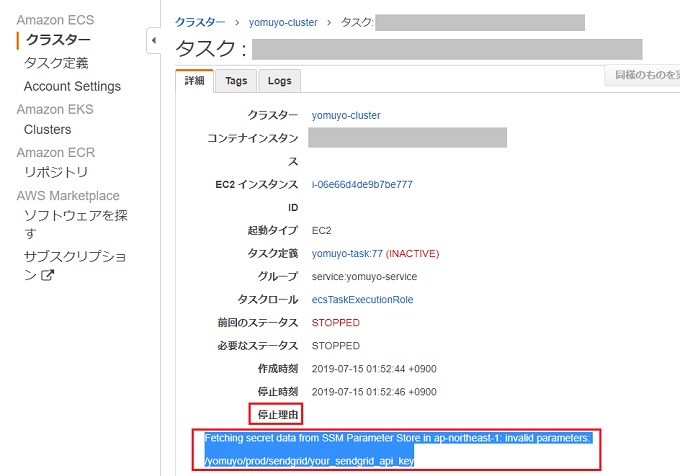This screenshot has height=476, width=680.
Task: Click yomuyo-cluster breadcrumb link
Action: [283, 23]
